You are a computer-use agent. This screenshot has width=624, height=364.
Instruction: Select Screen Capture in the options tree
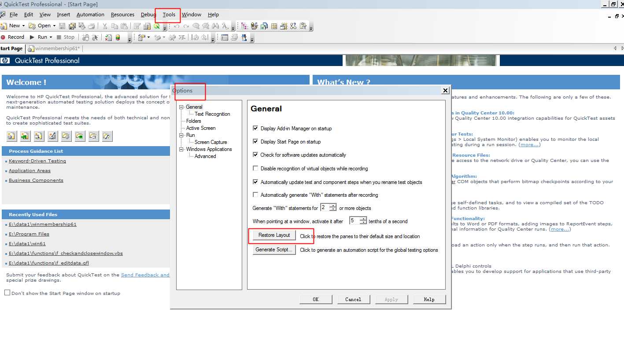pyautogui.click(x=211, y=142)
